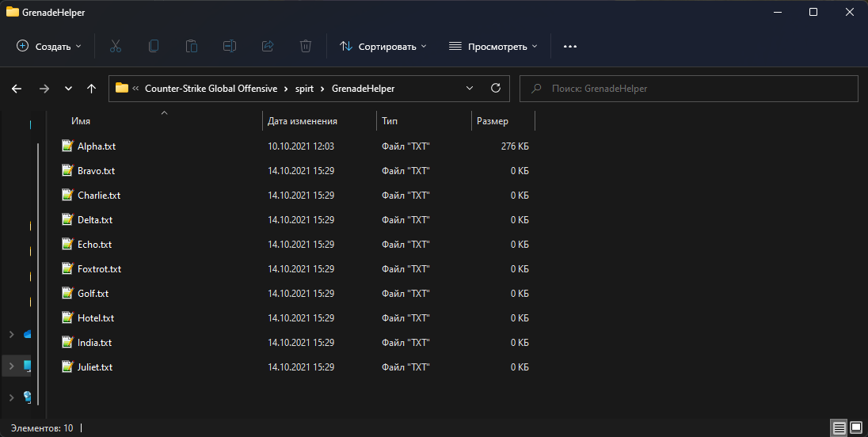
Task: Click the OneDrive cloud icon in sidebar
Action: point(27,334)
